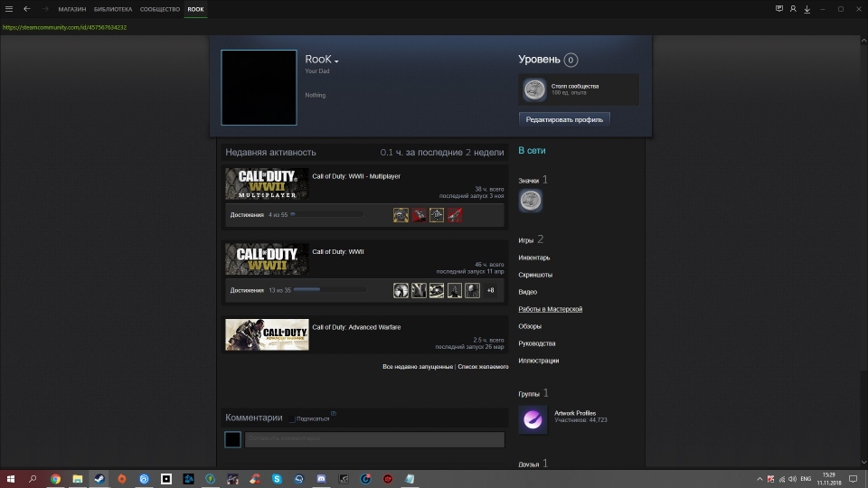Open the СООБЩЕСТВО menu
This screenshot has width=868, height=488.
pos(160,9)
